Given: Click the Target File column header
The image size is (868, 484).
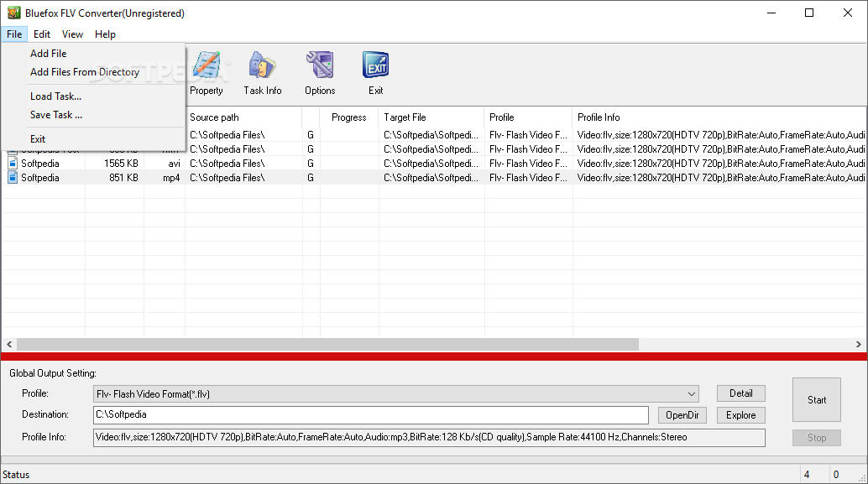Looking at the screenshot, I should [431, 117].
